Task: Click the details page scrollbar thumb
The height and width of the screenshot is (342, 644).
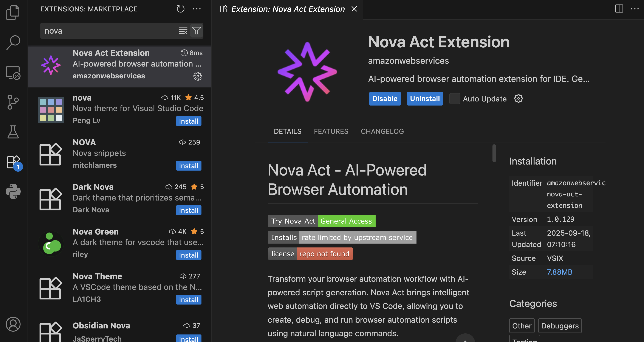Action: tap(494, 153)
